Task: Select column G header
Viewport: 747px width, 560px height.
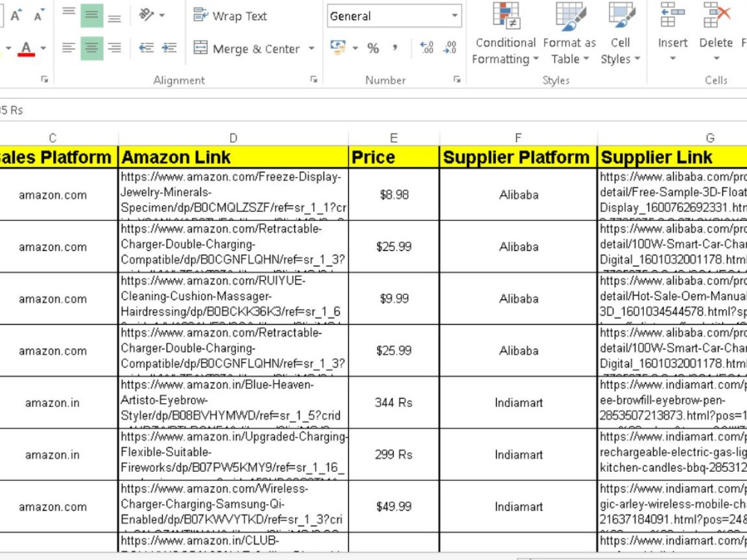Action: 710,138
